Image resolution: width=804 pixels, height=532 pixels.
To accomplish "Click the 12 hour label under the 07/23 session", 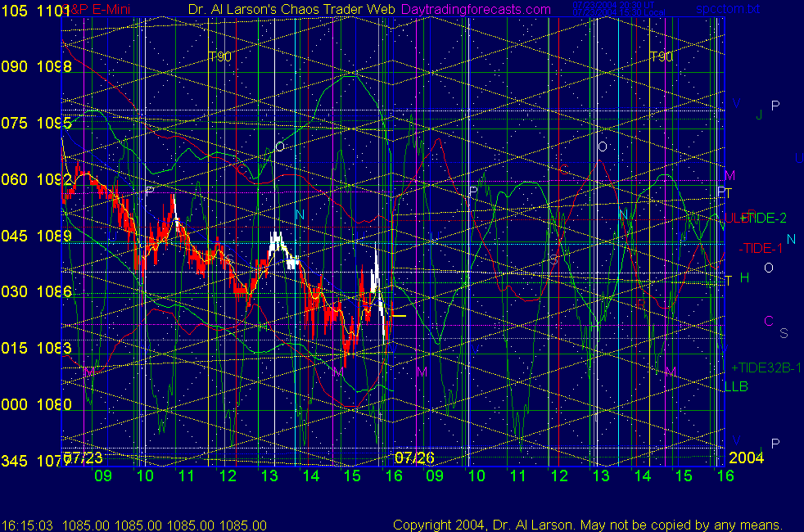I will [x=228, y=476].
